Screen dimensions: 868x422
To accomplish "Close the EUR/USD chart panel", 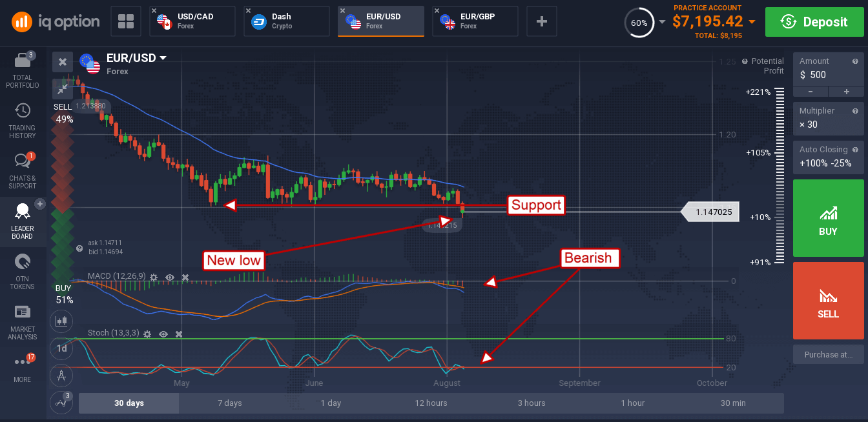I will 63,62.
